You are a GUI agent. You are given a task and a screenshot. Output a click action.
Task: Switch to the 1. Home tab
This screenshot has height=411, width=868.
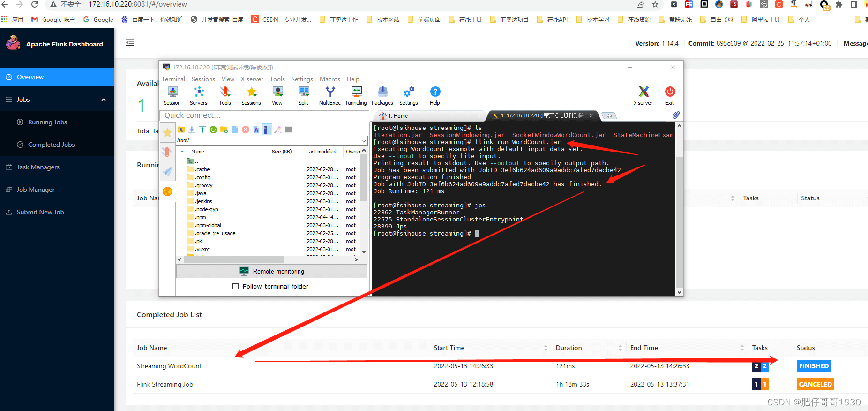(429, 116)
